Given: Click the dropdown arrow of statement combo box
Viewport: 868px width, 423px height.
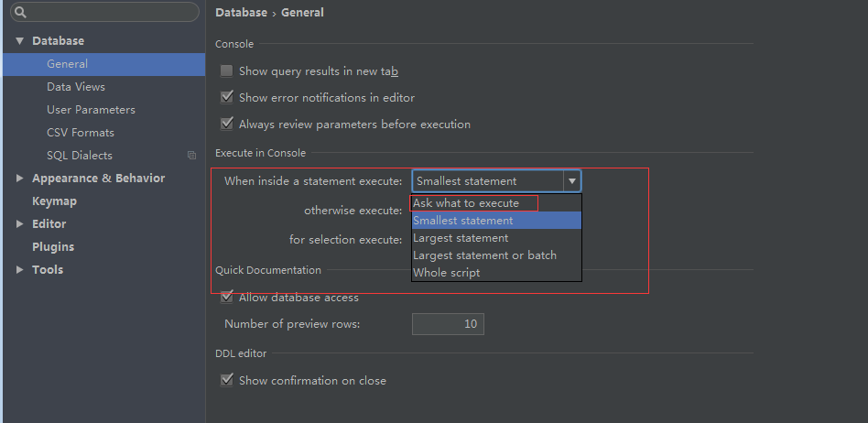Looking at the screenshot, I should (572, 181).
